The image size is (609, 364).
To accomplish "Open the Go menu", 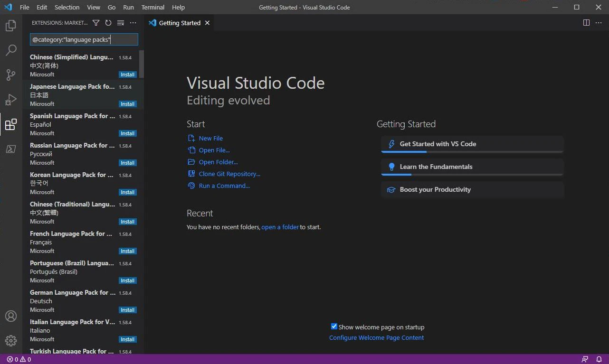I will point(112,7).
